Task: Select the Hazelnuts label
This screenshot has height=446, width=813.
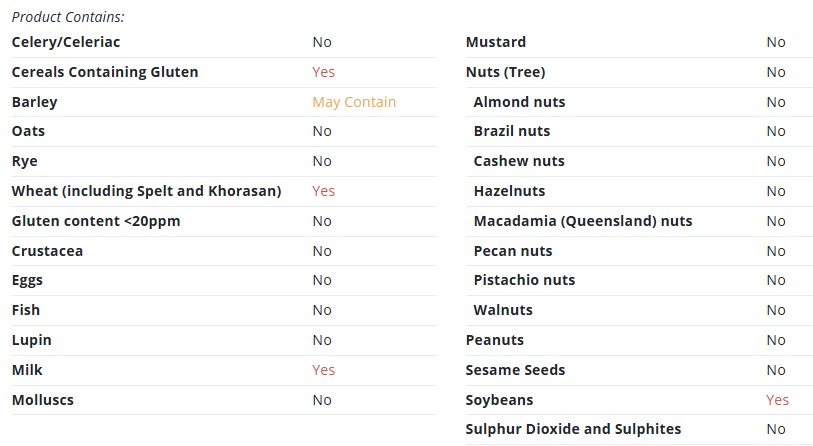Action: coord(509,191)
